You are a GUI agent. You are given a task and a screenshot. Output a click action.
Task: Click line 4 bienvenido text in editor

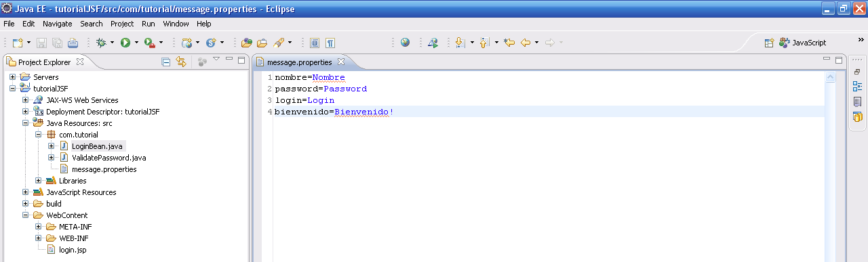coord(334,112)
